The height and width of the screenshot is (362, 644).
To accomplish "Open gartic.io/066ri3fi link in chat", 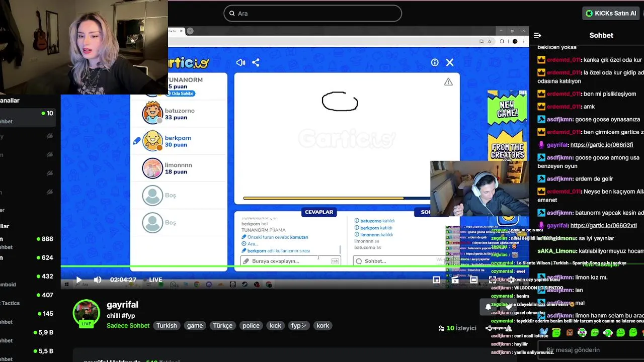I will [x=602, y=145].
